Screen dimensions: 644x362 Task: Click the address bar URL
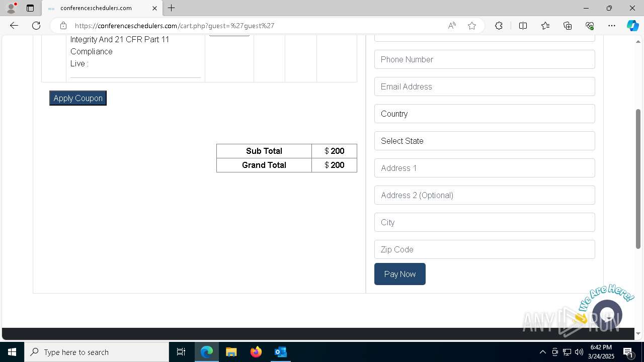coord(175,26)
